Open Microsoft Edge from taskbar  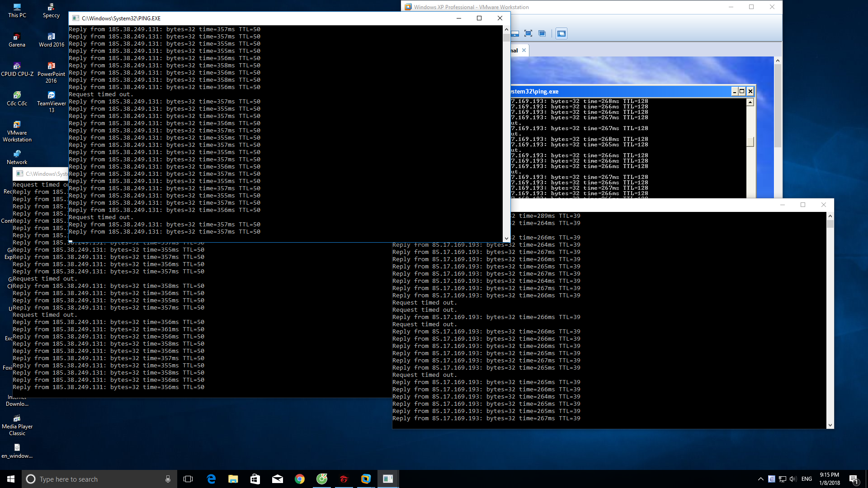pyautogui.click(x=211, y=479)
